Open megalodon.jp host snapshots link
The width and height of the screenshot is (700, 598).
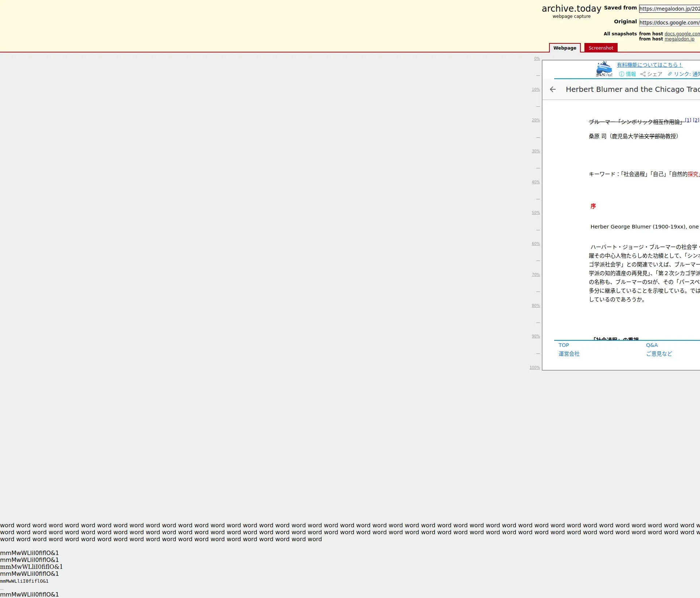click(679, 39)
